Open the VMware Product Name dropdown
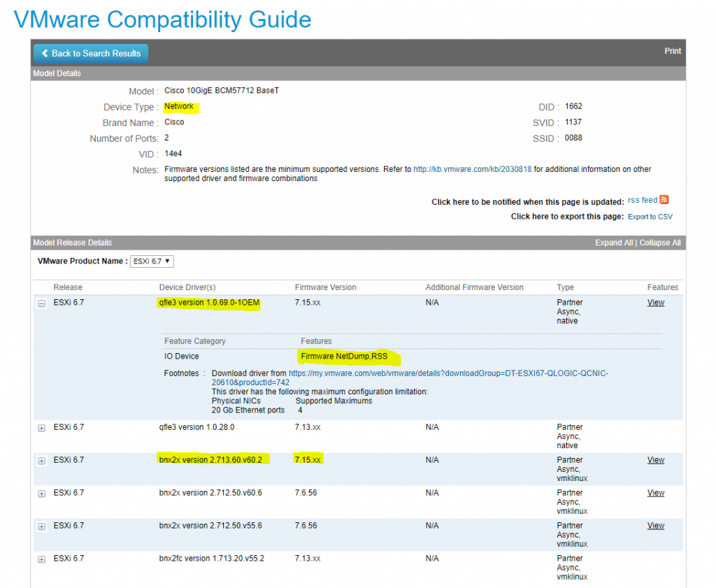Viewport: 716px width, 588px height. [152, 259]
